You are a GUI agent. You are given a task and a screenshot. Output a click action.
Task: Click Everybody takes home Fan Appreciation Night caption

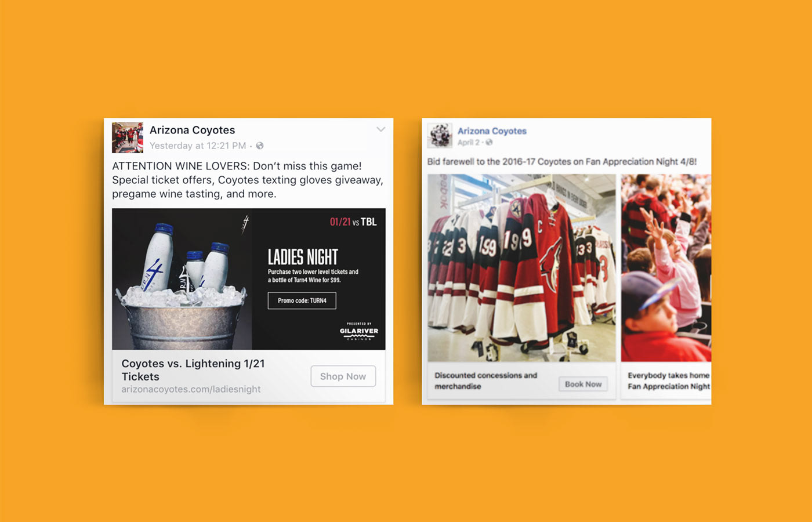click(669, 381)
